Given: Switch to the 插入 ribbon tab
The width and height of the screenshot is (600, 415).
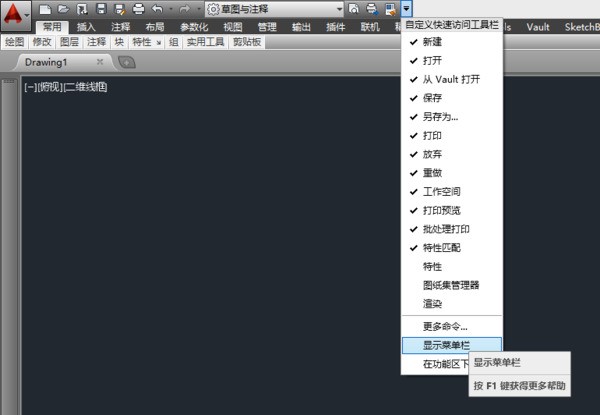Looking at the screenshot, I should pos(87,26).
